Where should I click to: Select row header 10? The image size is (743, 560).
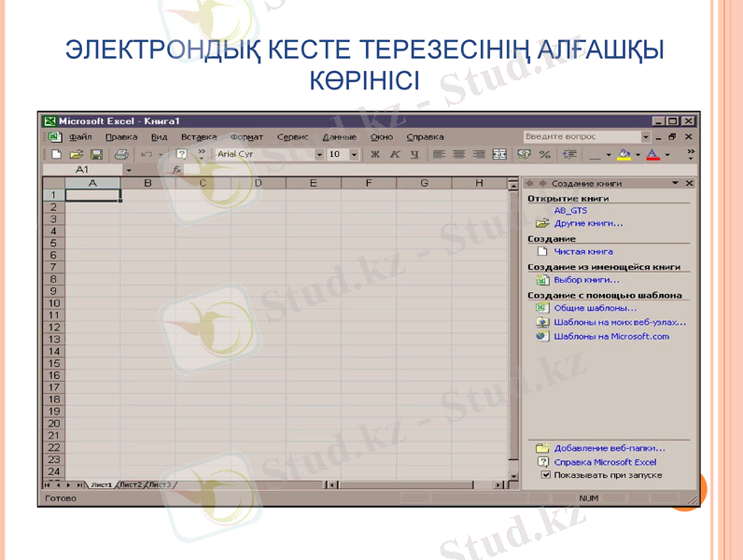(54, 303)
